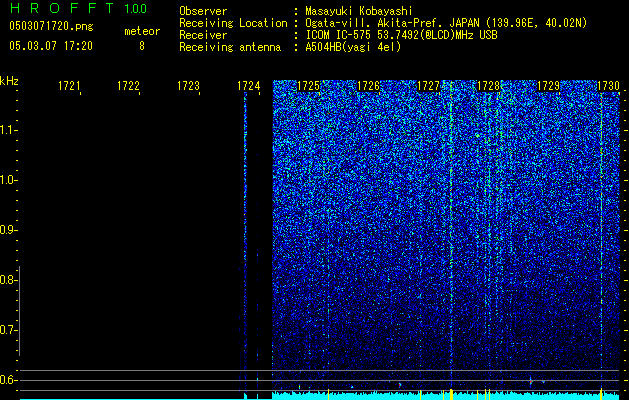This screenshot has height=400, width=629.
Task: Click the Receiving Location label
Action: [x=233, y=23]
